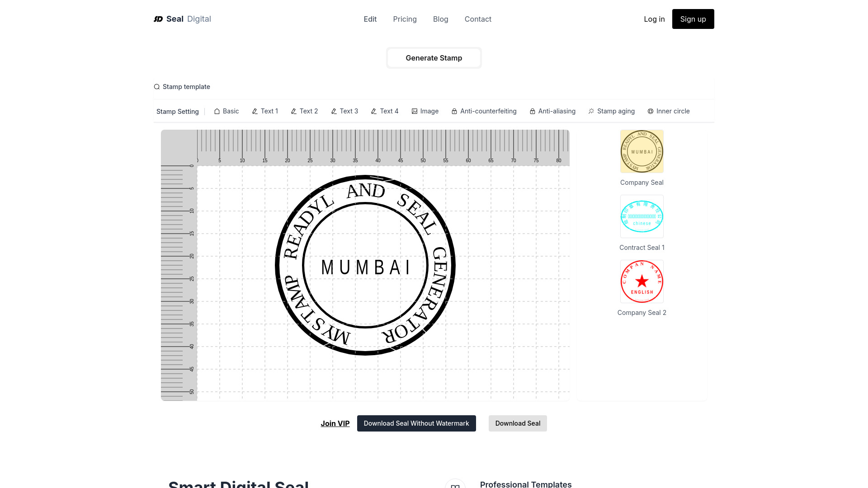Click the Stamp aging effect icon
The width and height of the screenshot is (868, 488).
pos(591,111)
